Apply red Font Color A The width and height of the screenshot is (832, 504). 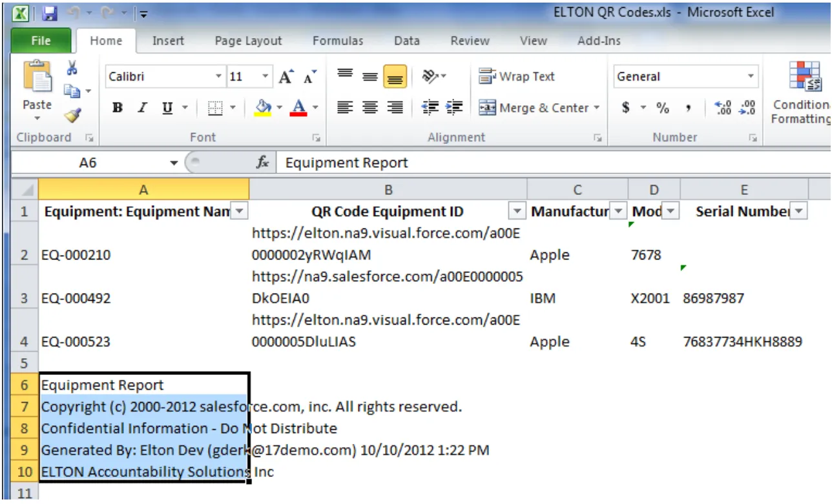click(298, 107)
